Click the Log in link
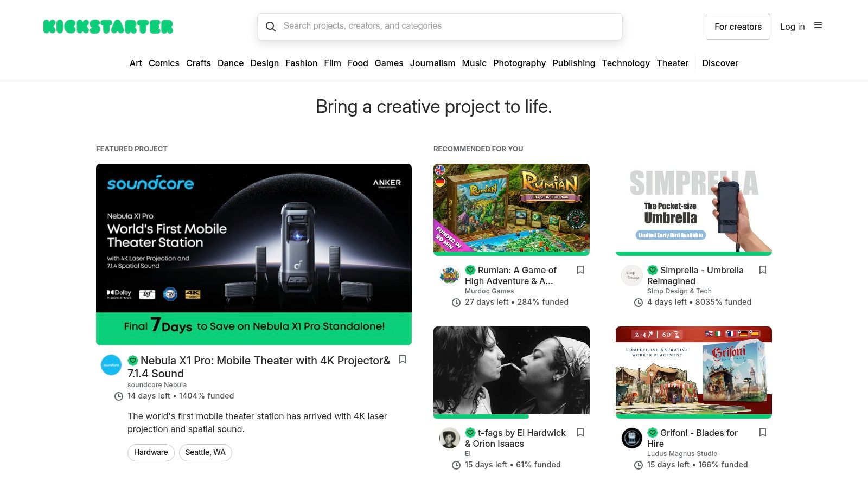The height and width of the screenshot is (488, 868). click(792, 26)
